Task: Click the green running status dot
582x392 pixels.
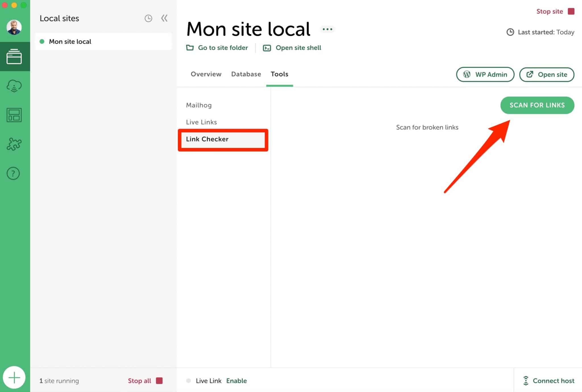Action: click(x=42, y=41)
